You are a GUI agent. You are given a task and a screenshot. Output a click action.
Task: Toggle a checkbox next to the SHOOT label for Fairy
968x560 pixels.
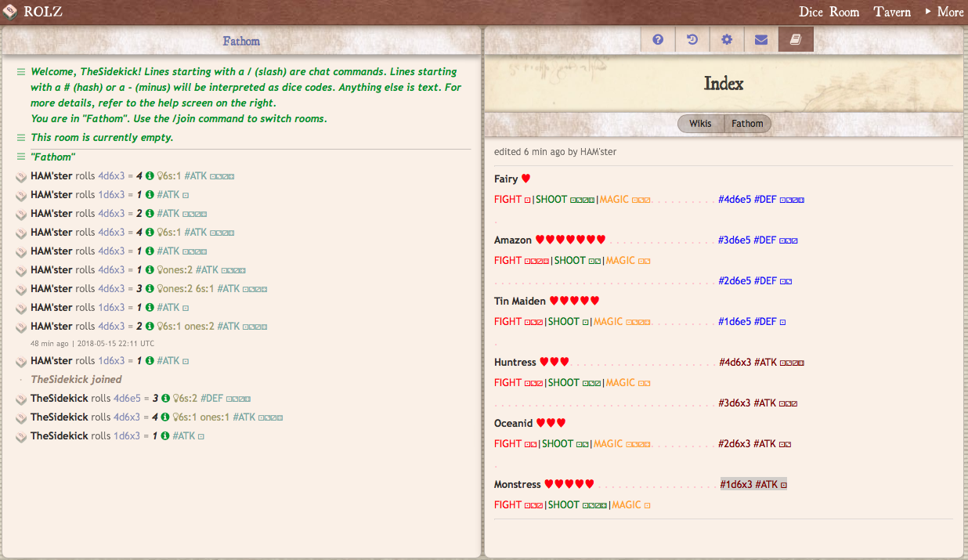point(572,199)
